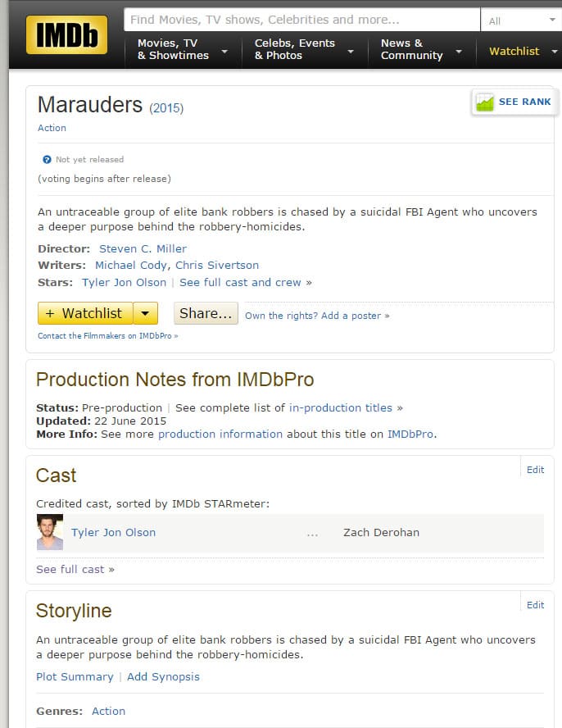Open the IMDbPro link in More Info
This screenshot has height=728, width=562.
pyautogui.click(x=410, y=435)
